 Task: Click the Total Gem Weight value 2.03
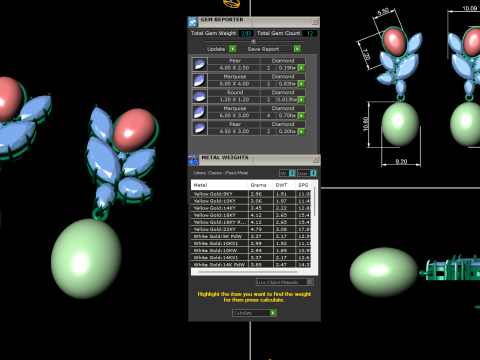tap(246, 33)
